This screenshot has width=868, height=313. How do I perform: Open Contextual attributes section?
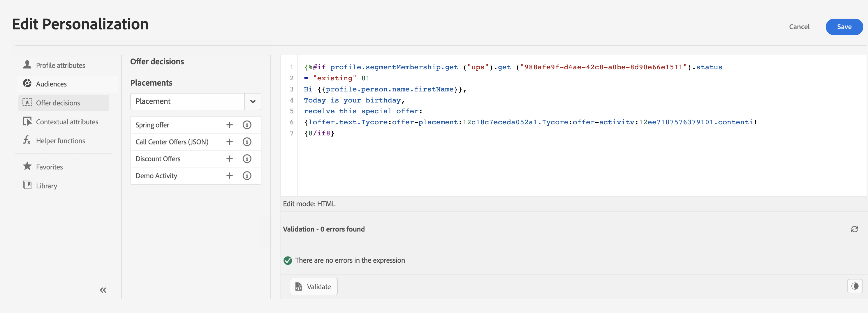coord(67,122)
